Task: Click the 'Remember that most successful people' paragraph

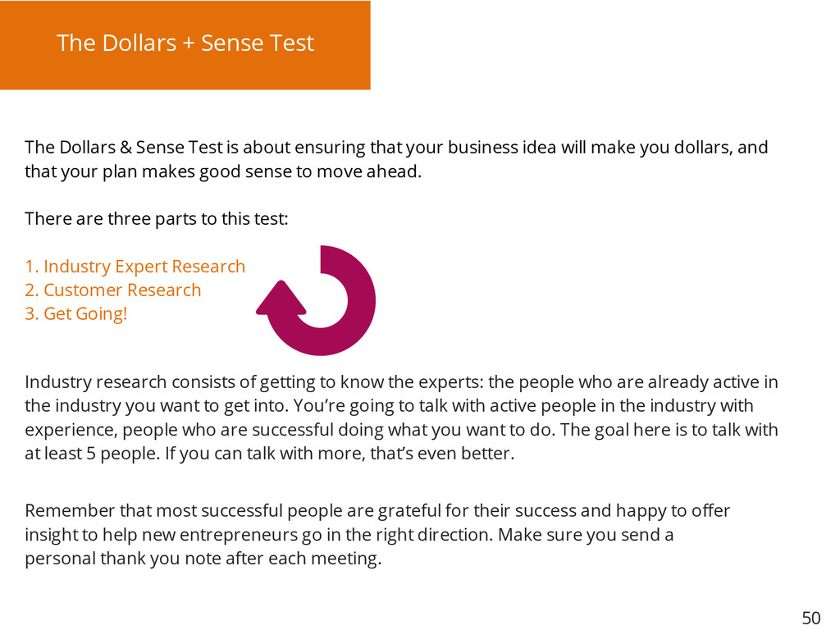Action: tap(377, 534)
